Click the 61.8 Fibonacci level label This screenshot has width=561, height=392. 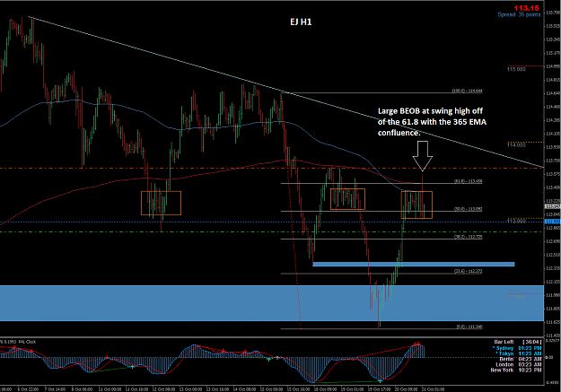[x=468, y=181]
